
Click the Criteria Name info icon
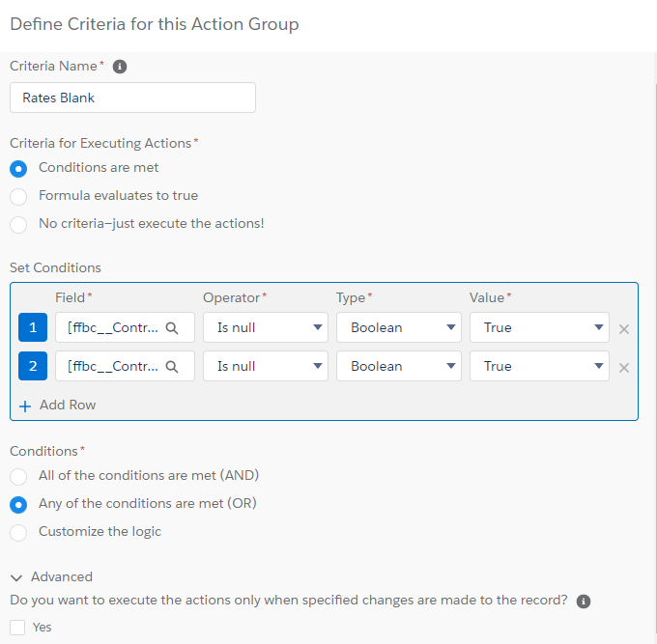click(x=120, y=67)
